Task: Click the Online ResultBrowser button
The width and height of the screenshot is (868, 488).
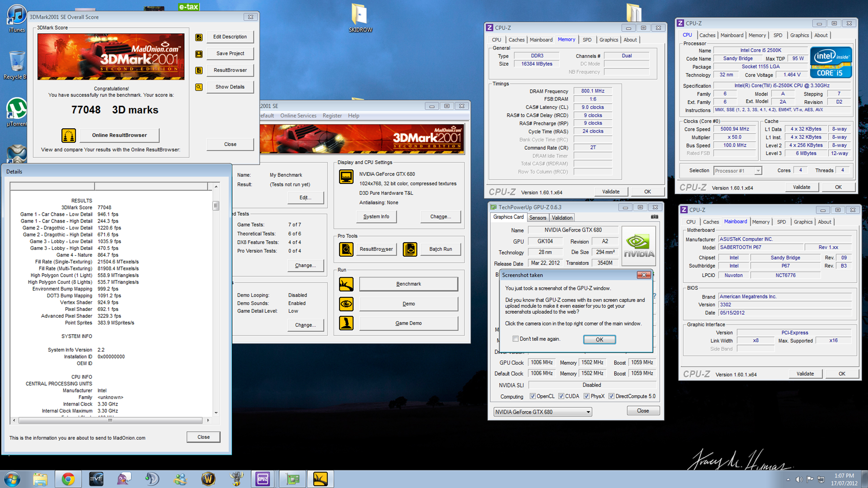Action: (119, 135)
